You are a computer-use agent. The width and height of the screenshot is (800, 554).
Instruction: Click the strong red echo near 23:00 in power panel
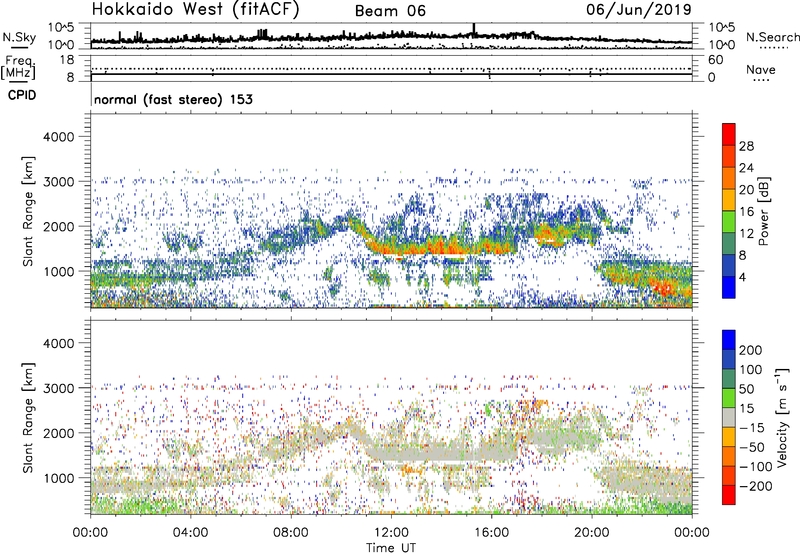(x=665, y=287)
